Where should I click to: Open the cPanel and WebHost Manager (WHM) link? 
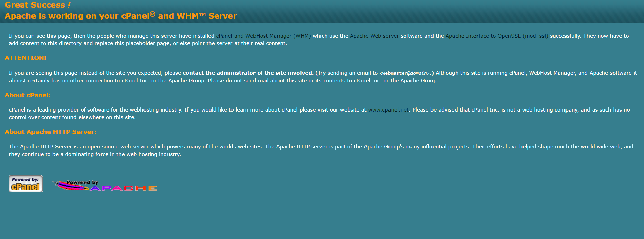pos(263,36)
